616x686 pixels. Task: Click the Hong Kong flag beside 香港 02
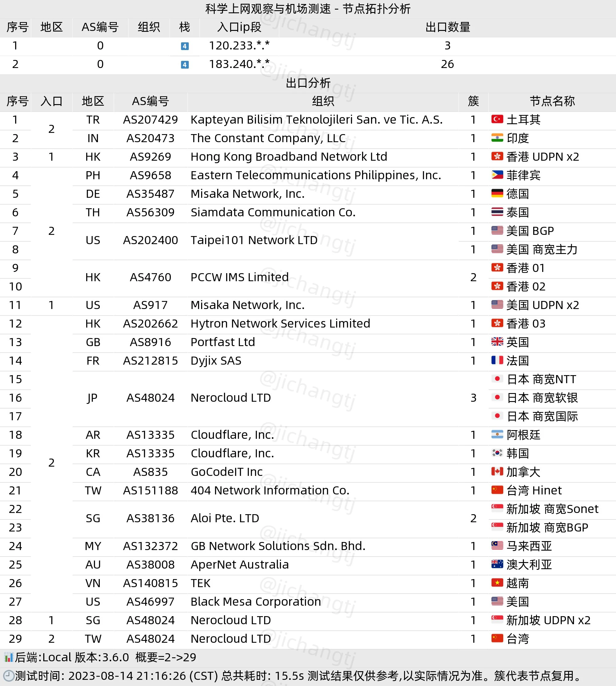(x=497, y=286)
